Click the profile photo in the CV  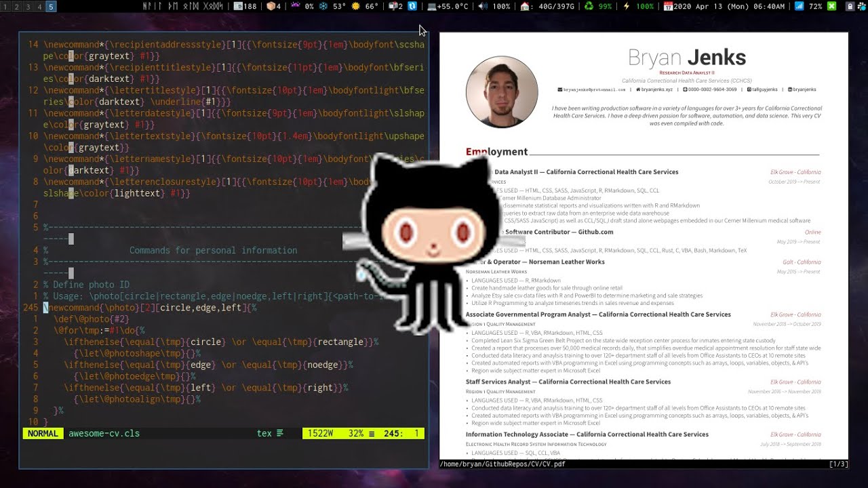[x=501, y=91]
